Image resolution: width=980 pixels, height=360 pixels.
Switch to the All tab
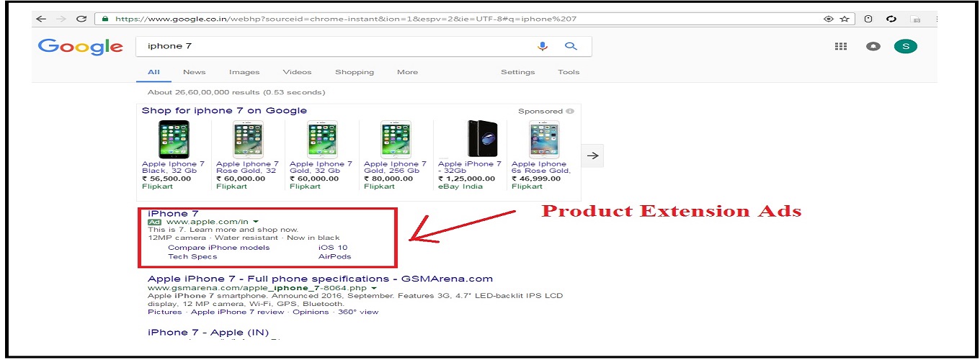pos(154,72)
